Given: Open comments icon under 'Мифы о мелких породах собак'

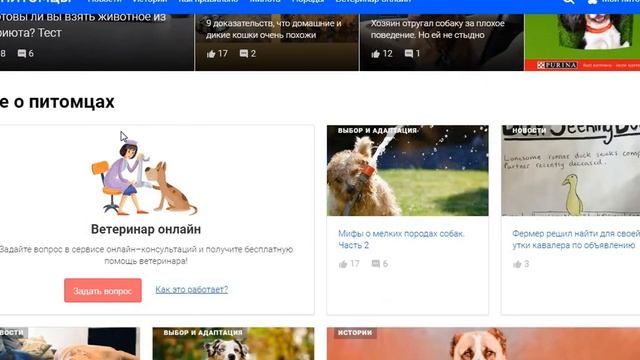Looking at the screenshot, I should 376,264.
